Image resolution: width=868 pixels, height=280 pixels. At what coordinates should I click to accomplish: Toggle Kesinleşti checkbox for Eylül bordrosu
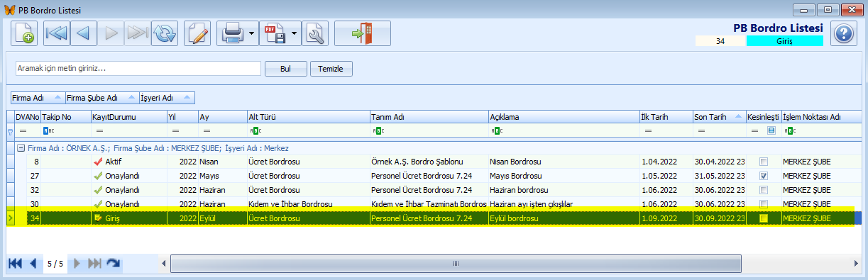coord(763,218)
